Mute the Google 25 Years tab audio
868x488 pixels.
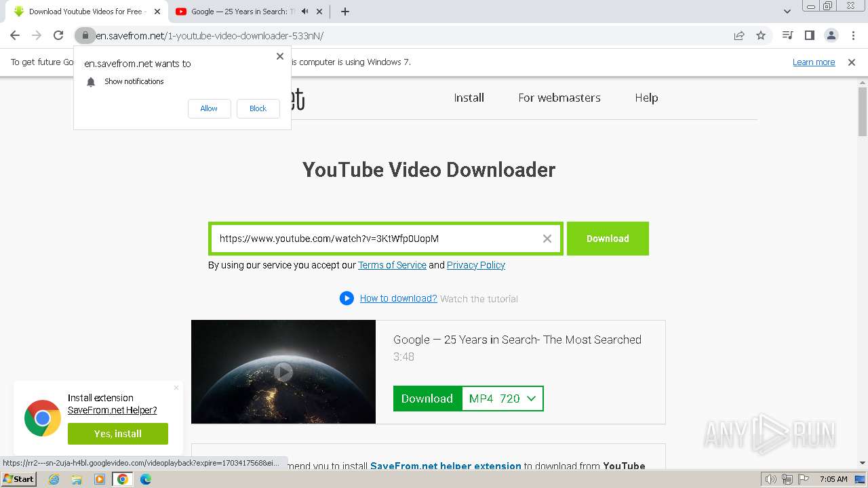305,12
